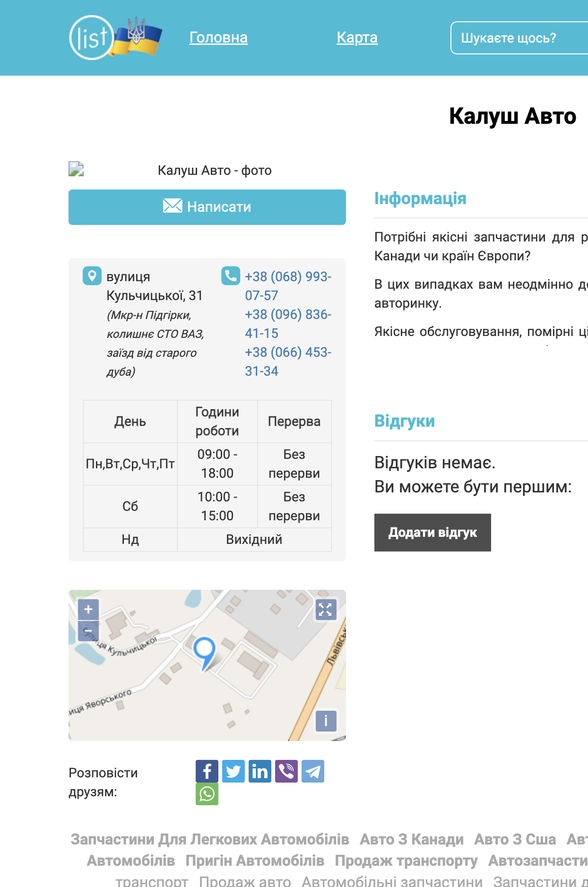This screenshot has width=588, height=887.
Task: Click the Написати message button
Action: pos(207,207)
